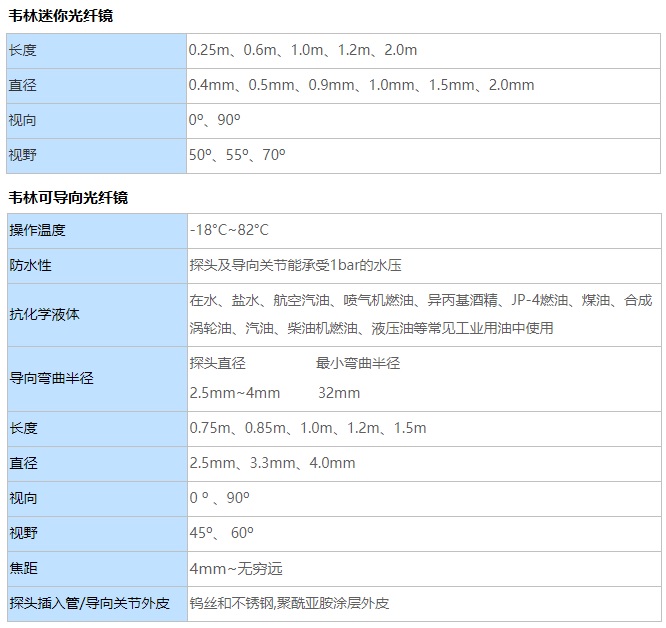Click the 2.5mm、3.3mm、4.0mm diameter values
The height and width of the screenshot is (628, 666).
272,463
